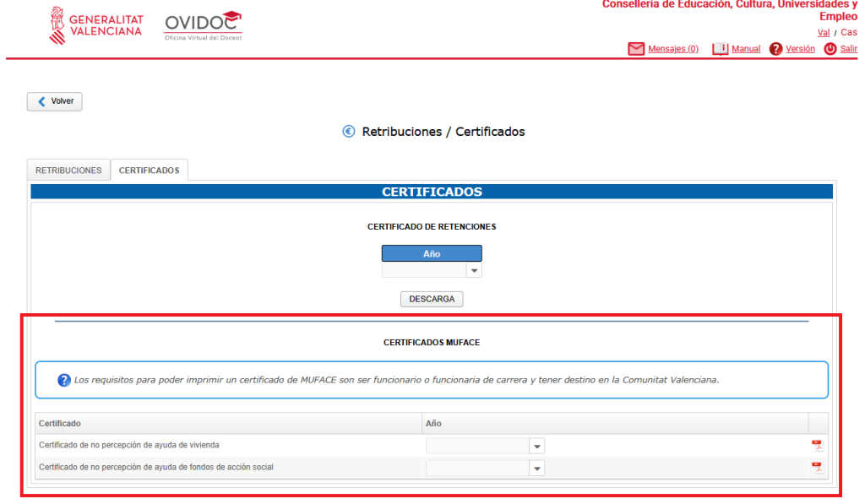Open the Año dropdown for Certificado de Retenciones

point(474,271)
